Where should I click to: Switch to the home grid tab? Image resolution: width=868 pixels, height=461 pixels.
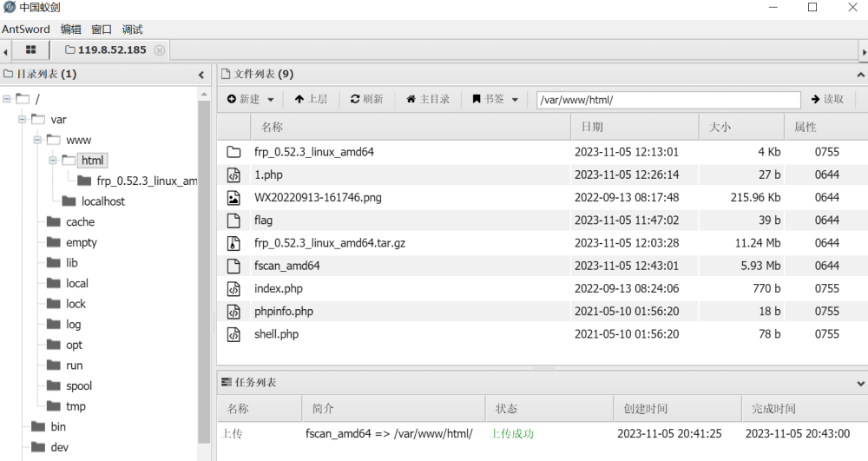[x=31, y=49]
